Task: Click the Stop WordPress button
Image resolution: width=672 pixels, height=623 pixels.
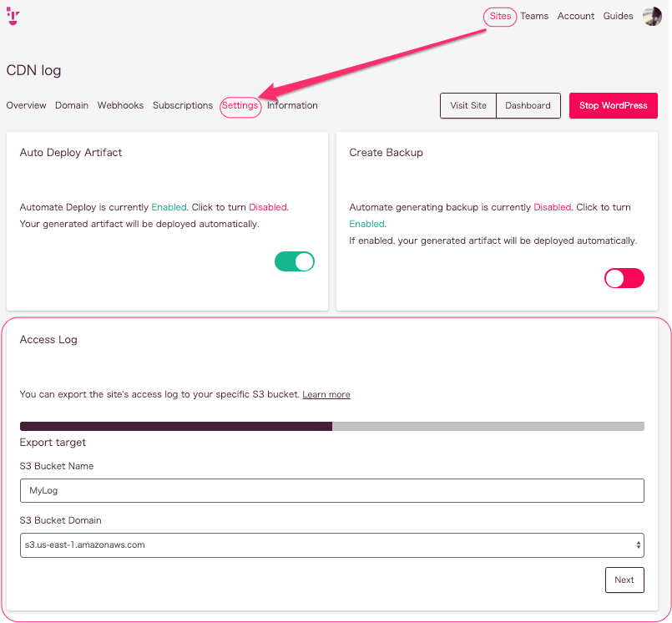Action: (x=613, y=105)
